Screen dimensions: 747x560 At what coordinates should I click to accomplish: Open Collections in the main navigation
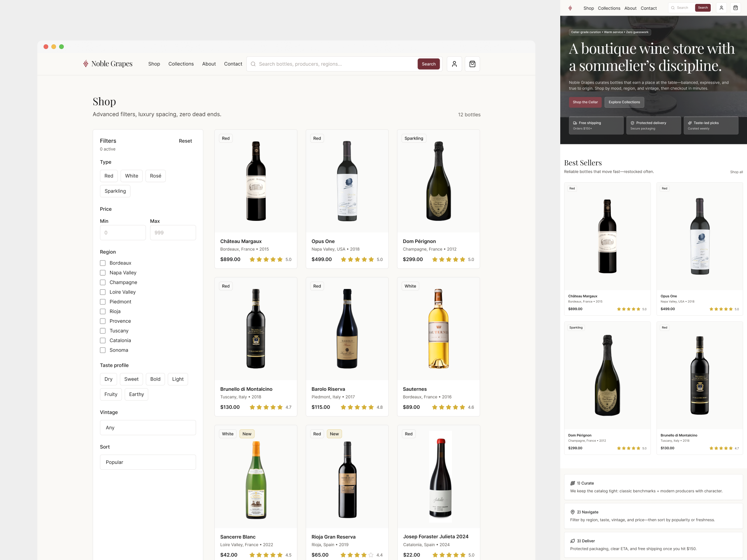pyautogui.click(x=181, y=64)
